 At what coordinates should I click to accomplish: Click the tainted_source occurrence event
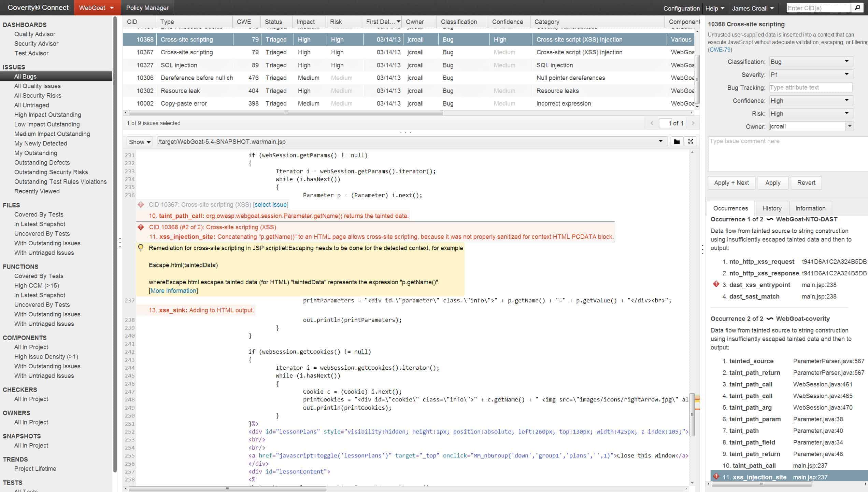pyautogui.click(x=751, y=361)
